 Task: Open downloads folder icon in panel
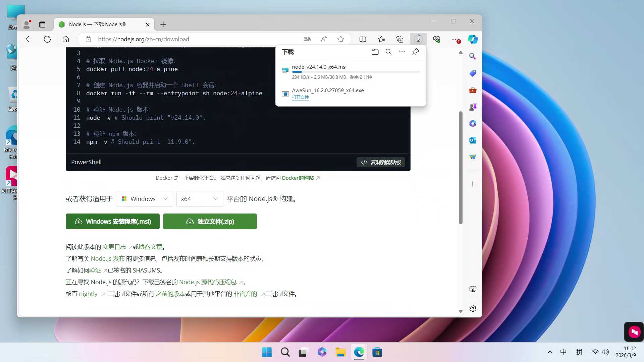tap(375, 52)
